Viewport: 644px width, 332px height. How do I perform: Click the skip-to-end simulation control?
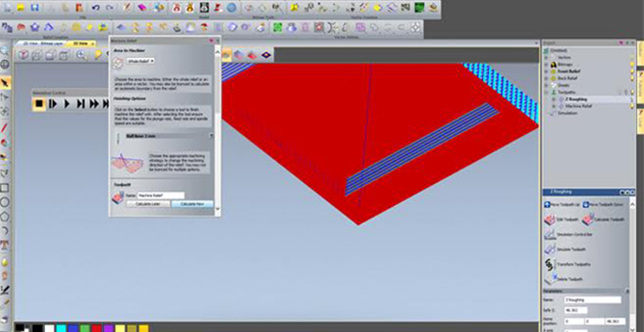point(81,104)
